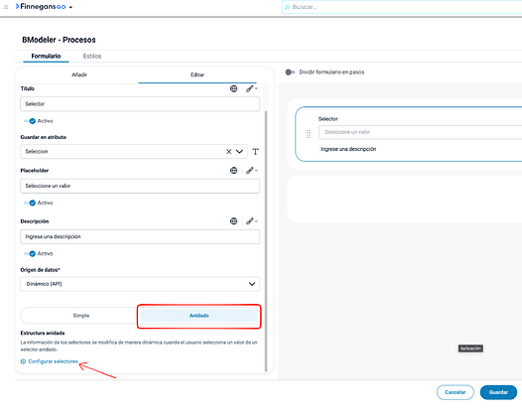Open the hamburger menu icon

6,7
